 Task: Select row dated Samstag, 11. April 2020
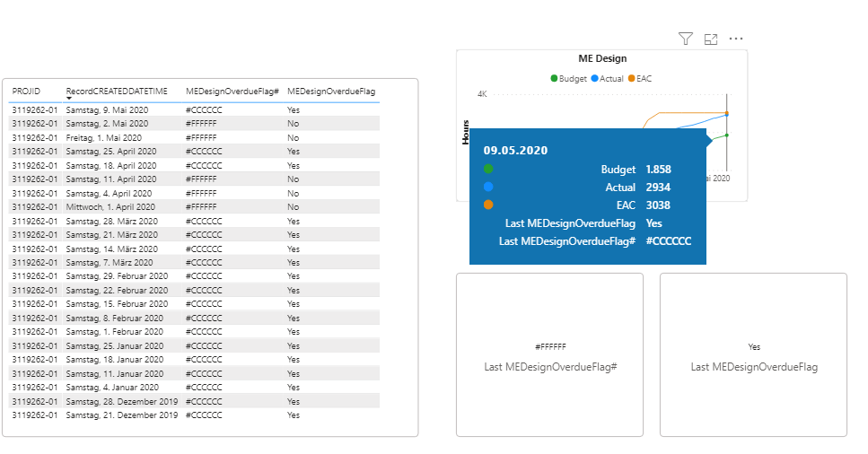tap(194, 179)
